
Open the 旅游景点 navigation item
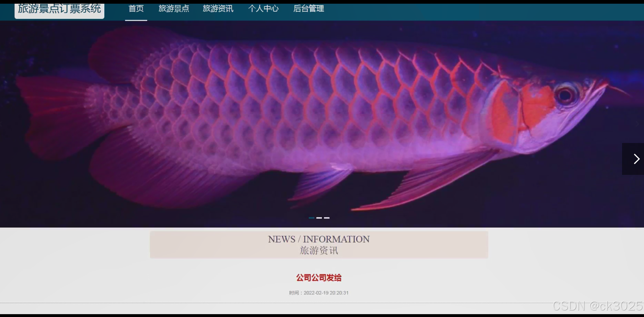click(174, 9)
